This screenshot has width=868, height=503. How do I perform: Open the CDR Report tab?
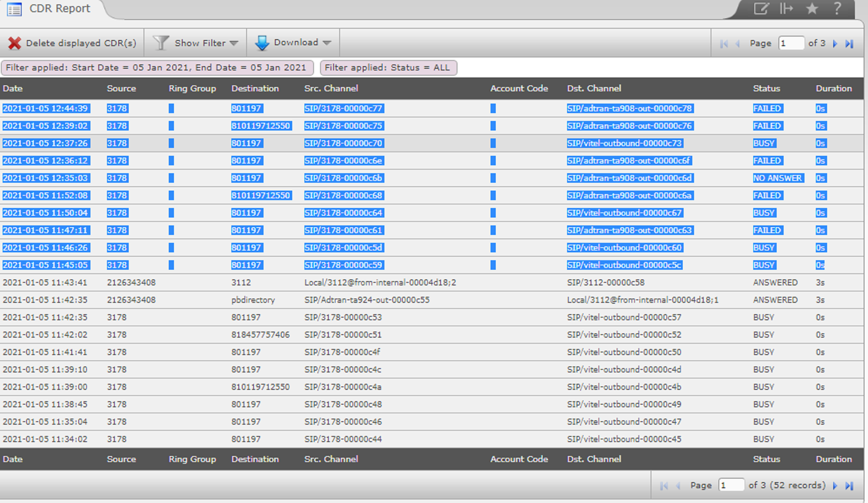coord(60,9)
